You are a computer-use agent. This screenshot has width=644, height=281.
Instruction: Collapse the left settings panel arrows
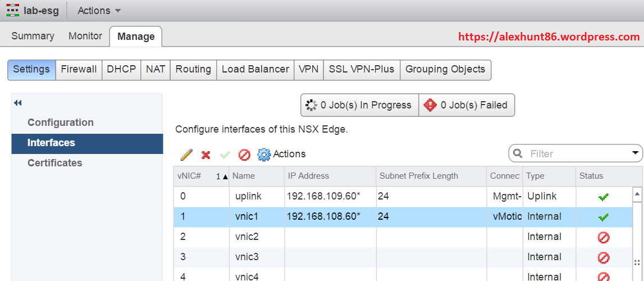tap(18, 103)
